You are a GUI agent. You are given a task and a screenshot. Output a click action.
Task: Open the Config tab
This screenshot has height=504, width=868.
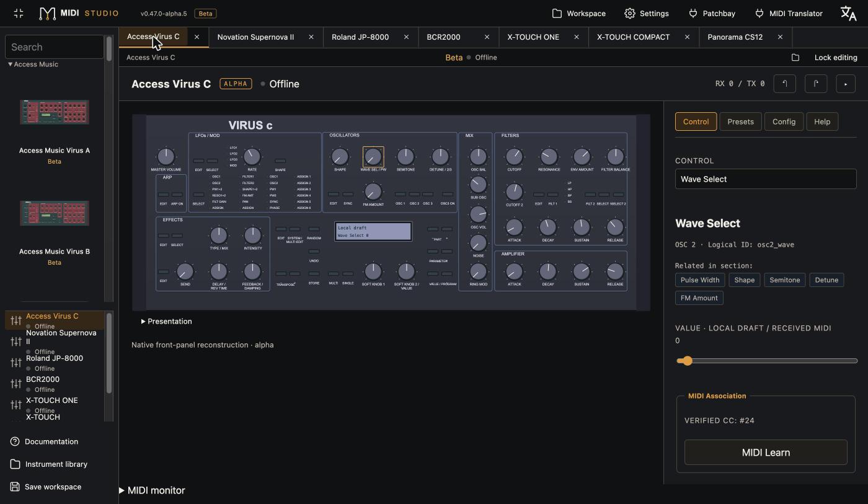pyautogui.click(x=784, y=122)
